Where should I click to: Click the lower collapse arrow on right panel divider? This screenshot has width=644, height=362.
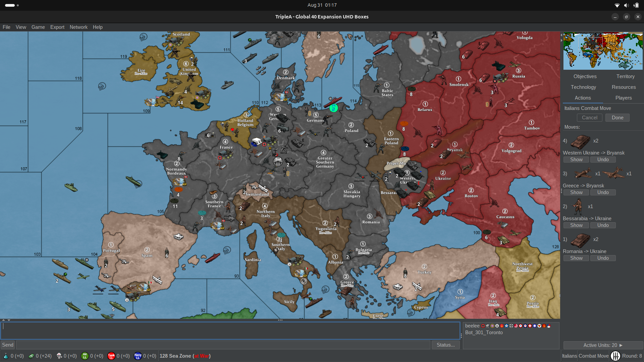(561, 40)
